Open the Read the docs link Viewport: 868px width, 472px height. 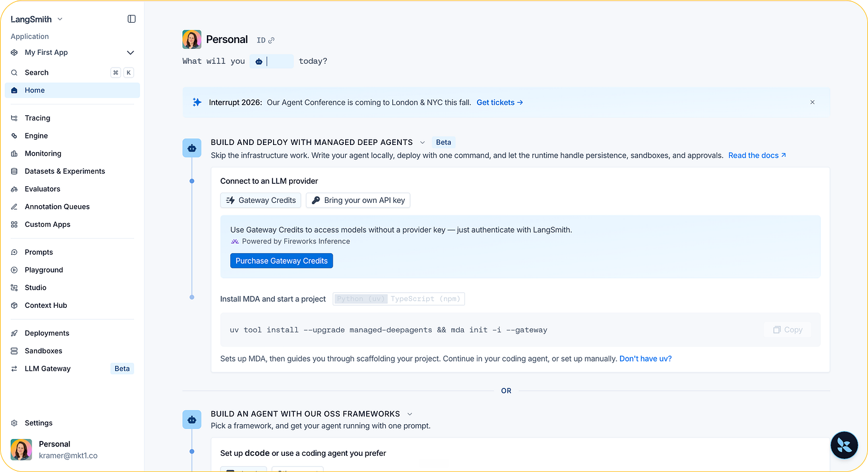[757, 155]
